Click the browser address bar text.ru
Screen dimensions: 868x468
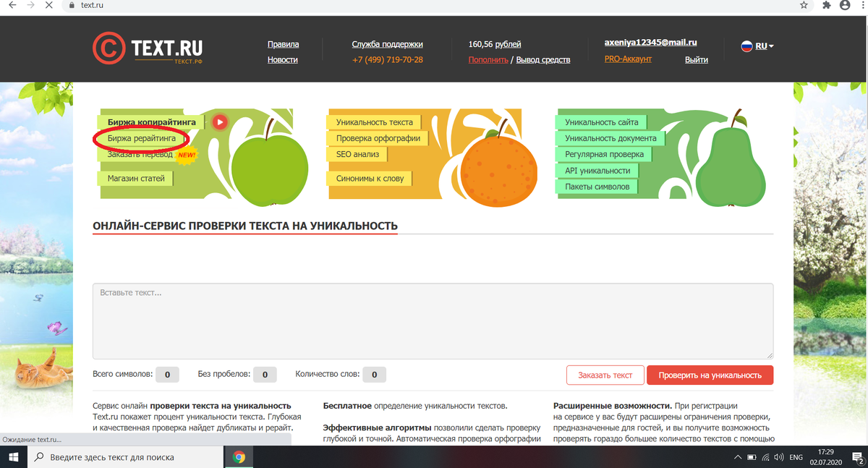(x=90, y=4)
